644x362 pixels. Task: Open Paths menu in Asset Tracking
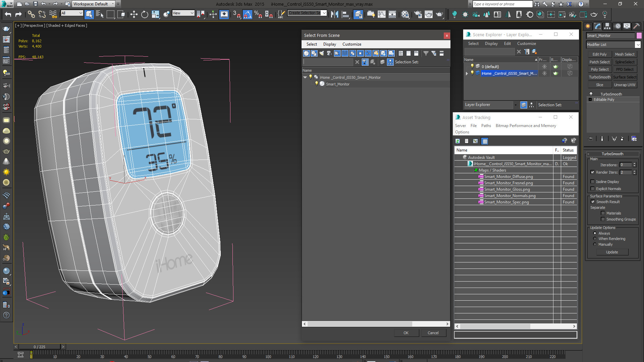click(x=486, y=126)
